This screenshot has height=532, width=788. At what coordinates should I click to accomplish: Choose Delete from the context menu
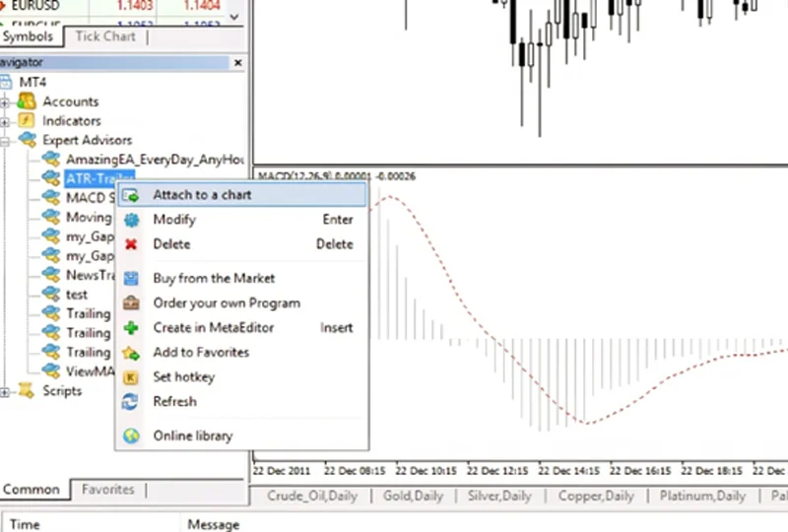(x=241, y=244)
